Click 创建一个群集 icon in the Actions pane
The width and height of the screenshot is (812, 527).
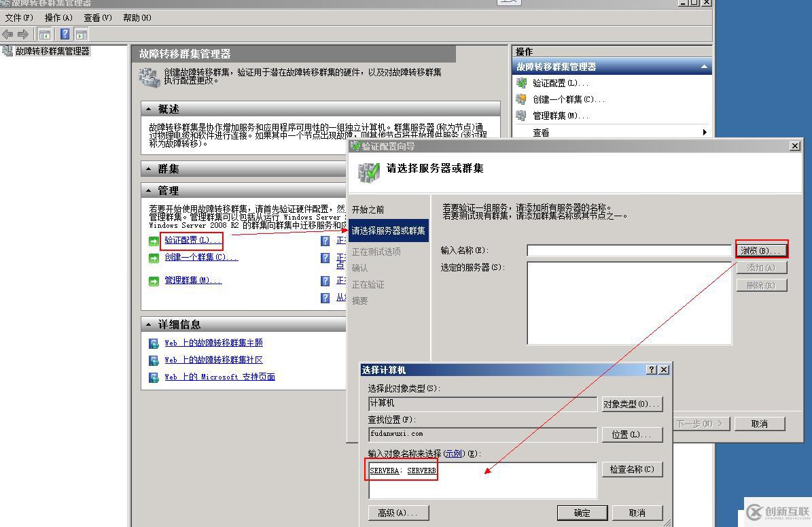[x=521, y=99]
